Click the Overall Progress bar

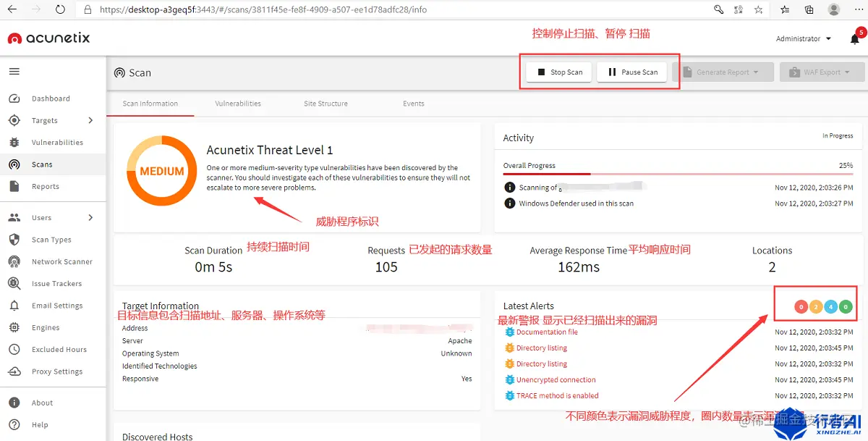[678, 174]
